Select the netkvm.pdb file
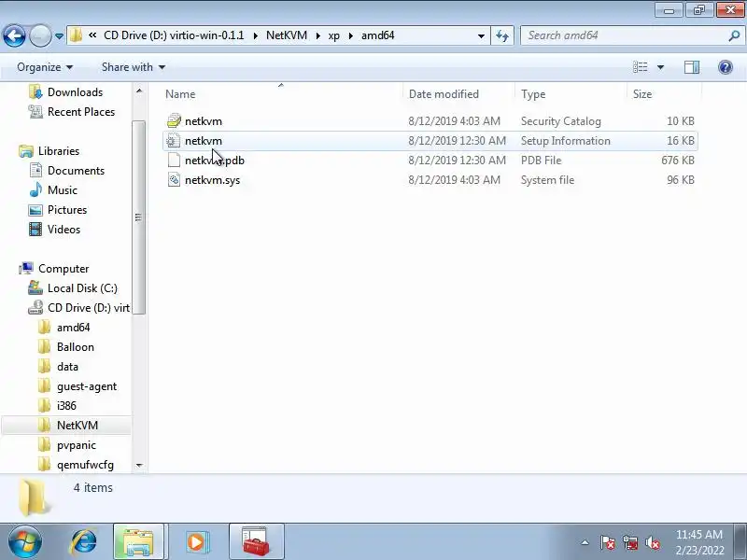The image size is (747, 560). coord(430,161)
